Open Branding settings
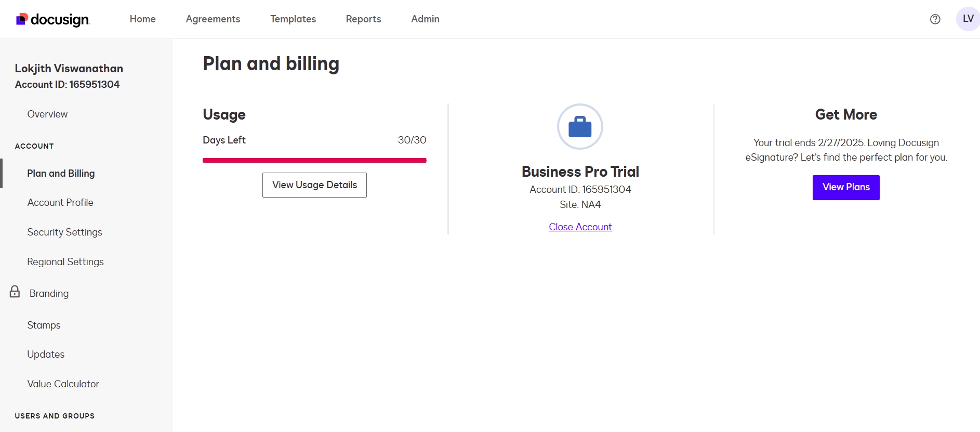 [x=49, y=294]
